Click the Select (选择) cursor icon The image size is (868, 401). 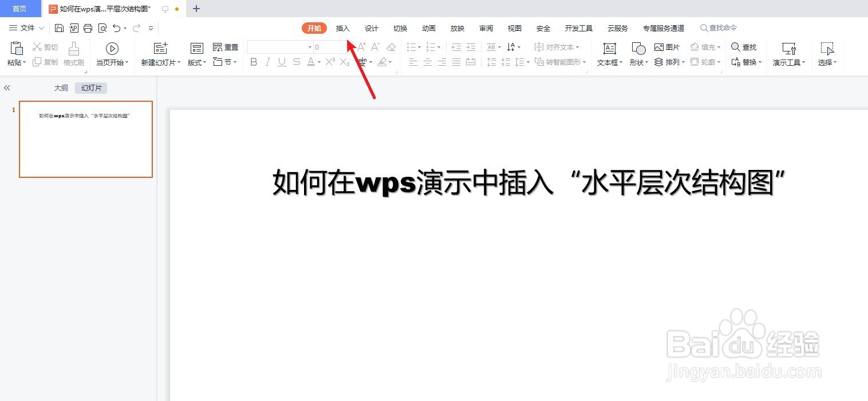pos(827,49)
